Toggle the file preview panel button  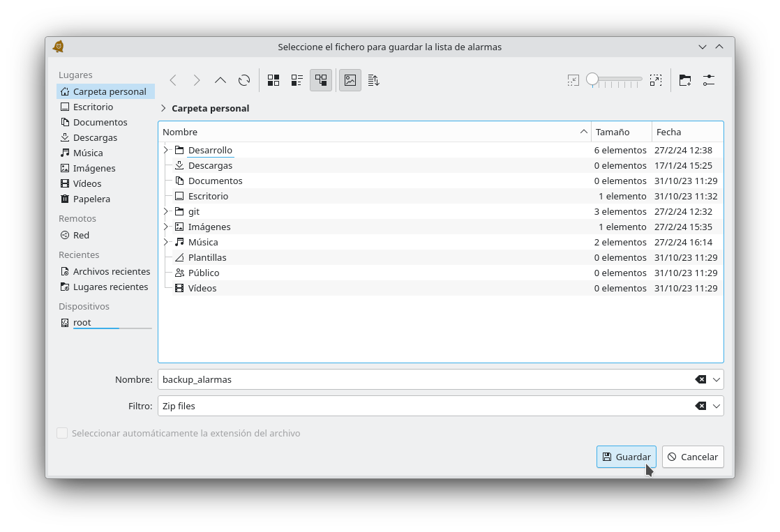pyautogui.click(x=350, y=80)
